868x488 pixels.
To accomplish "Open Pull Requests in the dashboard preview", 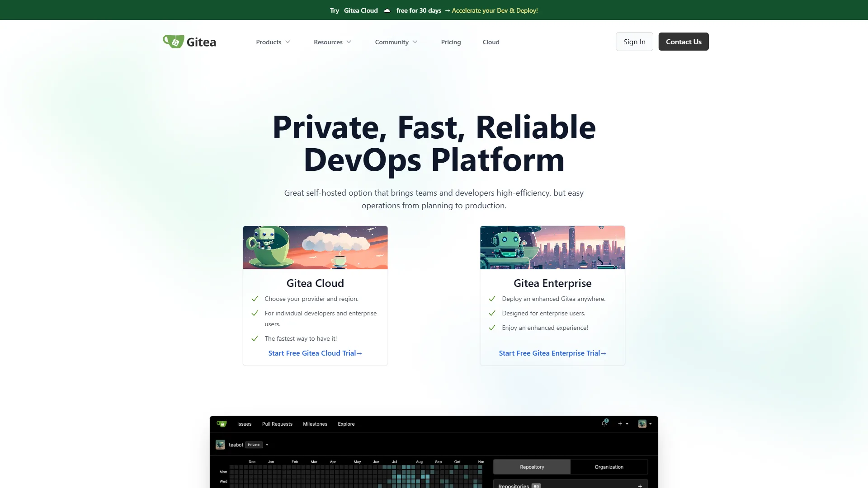I will [x=277, y=424].
